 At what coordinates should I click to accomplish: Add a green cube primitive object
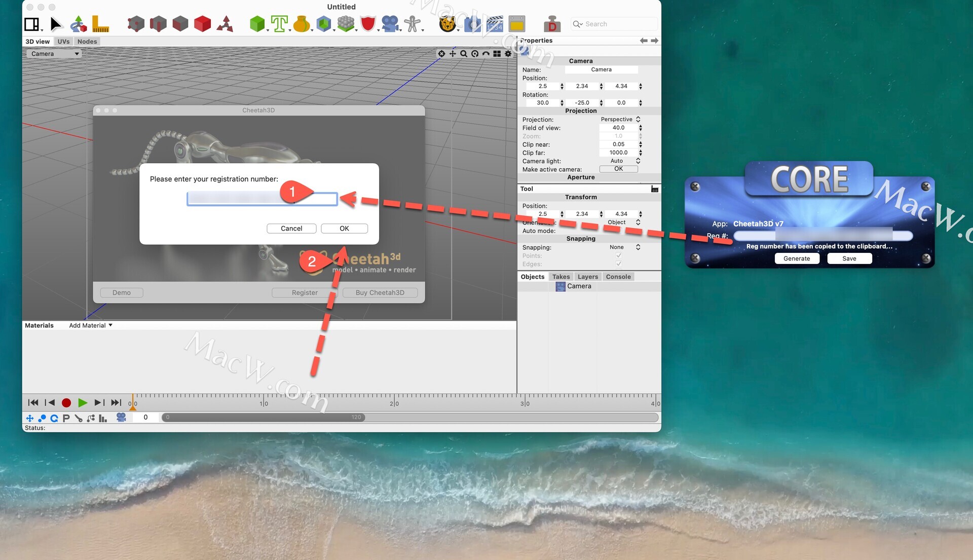[x=257, y=24]
